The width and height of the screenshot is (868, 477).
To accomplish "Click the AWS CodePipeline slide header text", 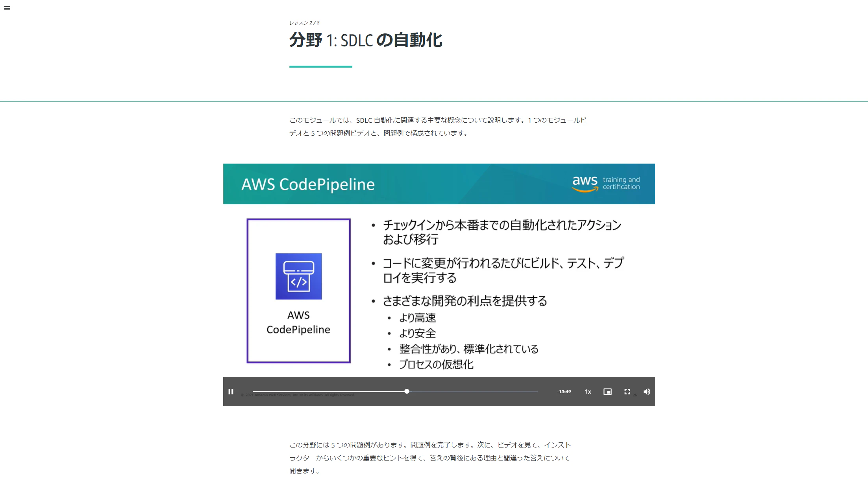I will click(308, 184).
